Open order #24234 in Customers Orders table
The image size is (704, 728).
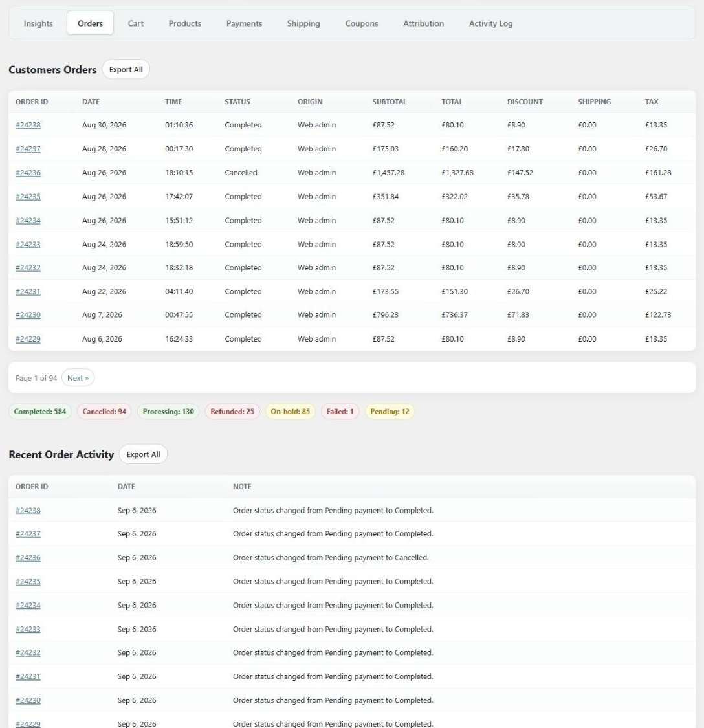coord(28,221)
